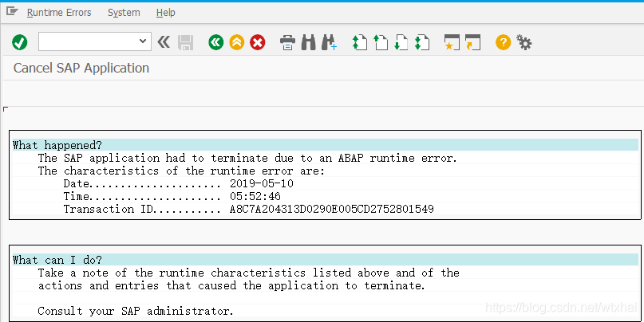The height and width of the screenshot is (322, 644).
Task: Click line 'The SAP application had to terminate'
Action: [247, 158]
